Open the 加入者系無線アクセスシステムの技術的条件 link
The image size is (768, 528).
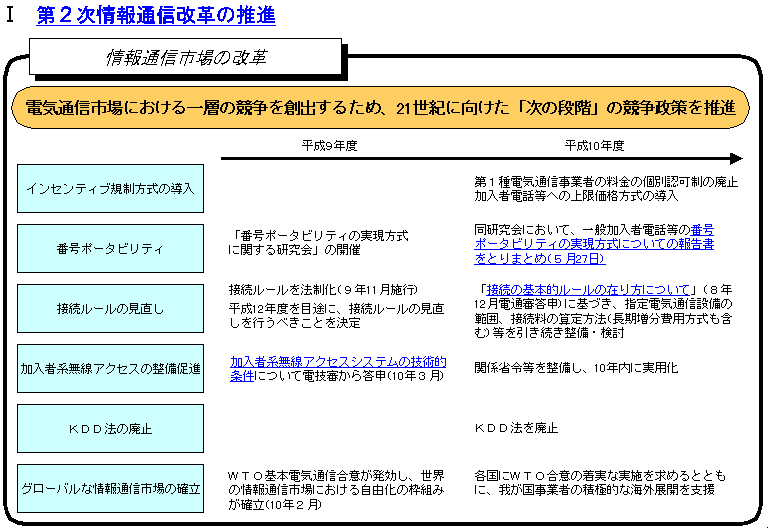337,362
